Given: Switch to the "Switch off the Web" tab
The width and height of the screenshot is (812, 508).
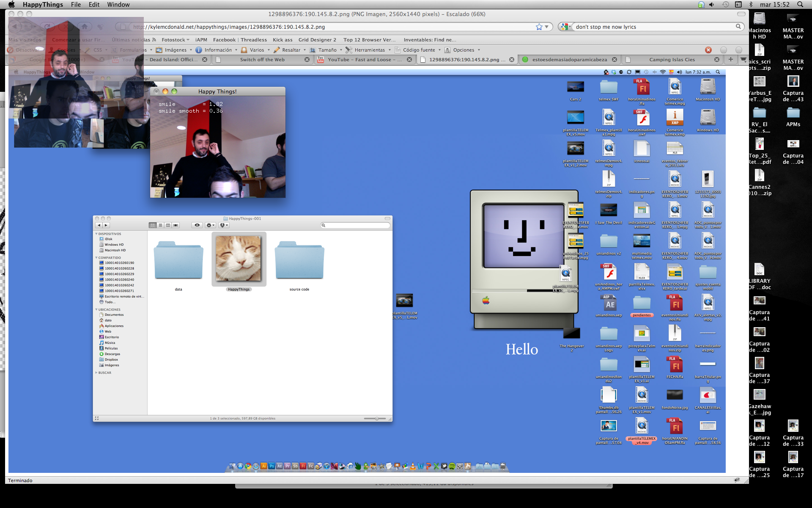Looking at the screenshot, I should [x=262, y=60].
